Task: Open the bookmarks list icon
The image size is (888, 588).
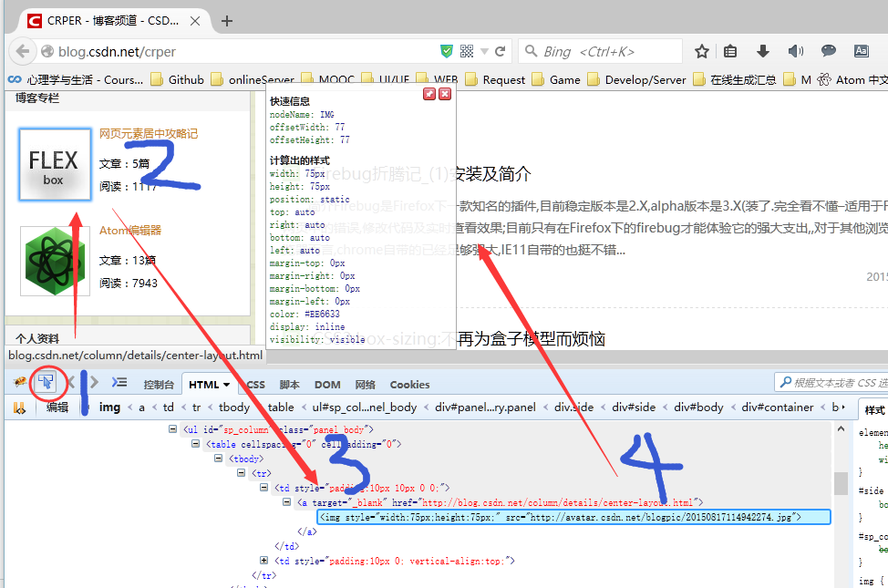Action: pyautogui.click(x=730, y=52)
